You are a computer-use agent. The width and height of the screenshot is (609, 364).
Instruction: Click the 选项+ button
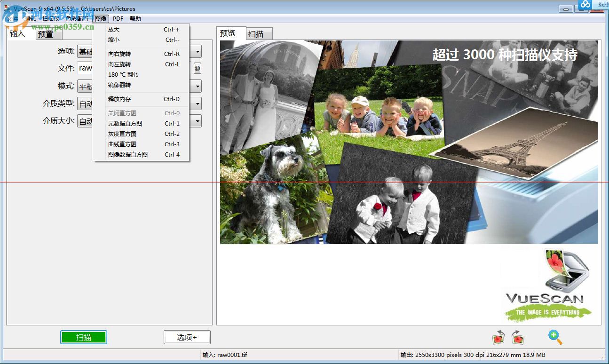187,337
